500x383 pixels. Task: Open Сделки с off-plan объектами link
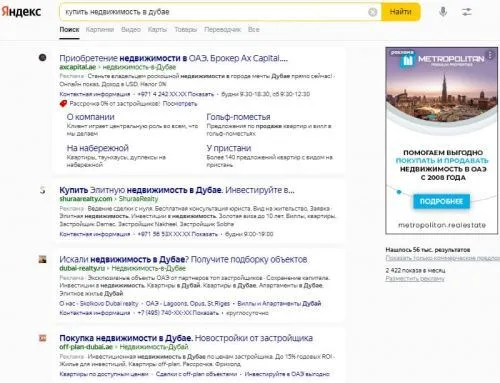tap(196, 374)
